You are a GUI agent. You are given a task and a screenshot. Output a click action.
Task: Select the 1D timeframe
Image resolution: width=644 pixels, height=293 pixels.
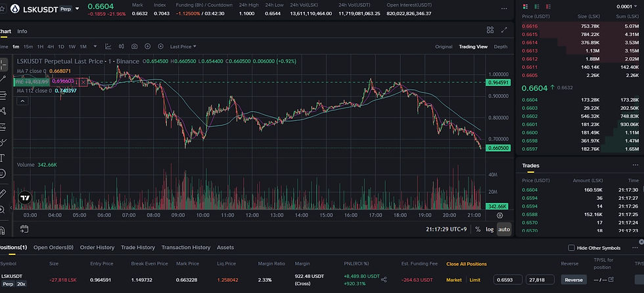click(60, 47)
